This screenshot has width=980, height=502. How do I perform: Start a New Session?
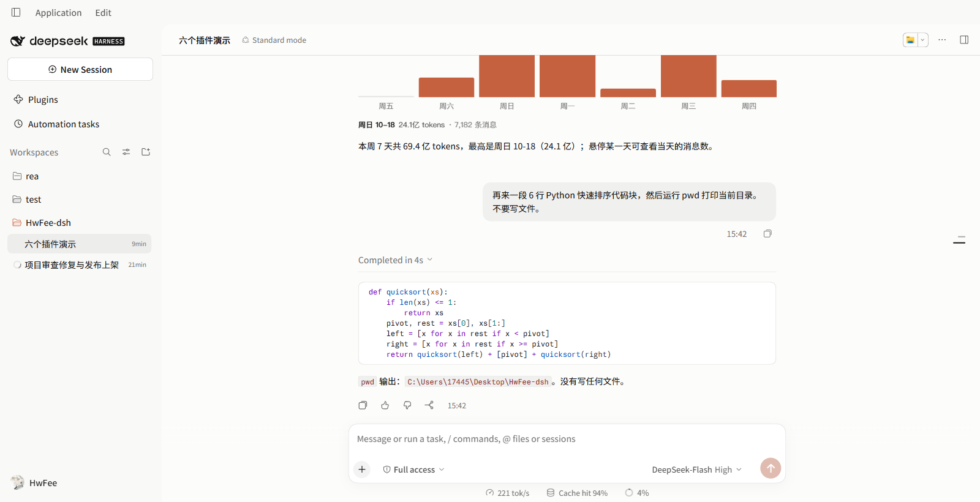point(80,69)
